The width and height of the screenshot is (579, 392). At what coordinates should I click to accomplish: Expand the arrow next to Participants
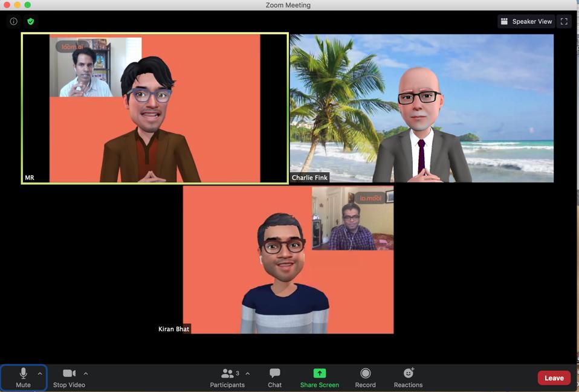248,373
